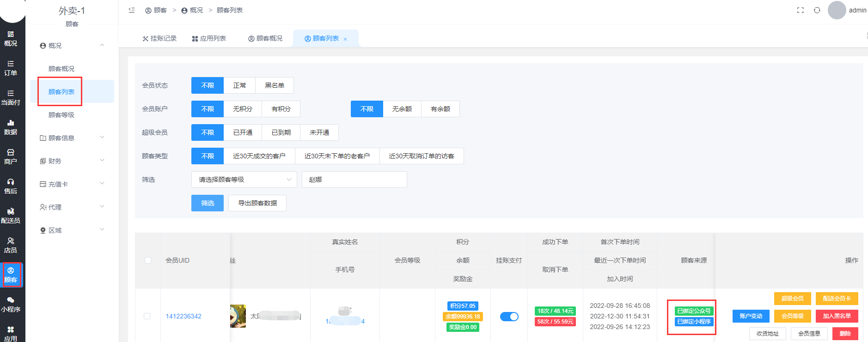
Task: Select the 黑名单 member status option
Action: click(x=275, y=85)
